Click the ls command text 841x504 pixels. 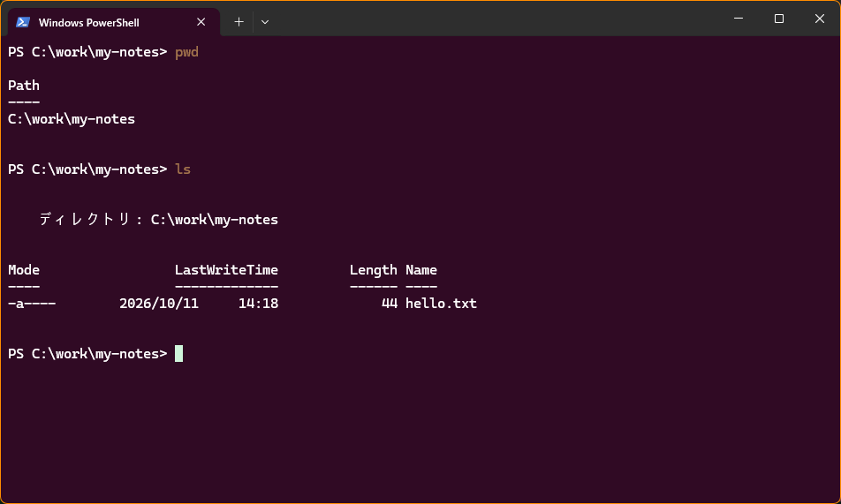pyautogui.click(x=183, y=169)
